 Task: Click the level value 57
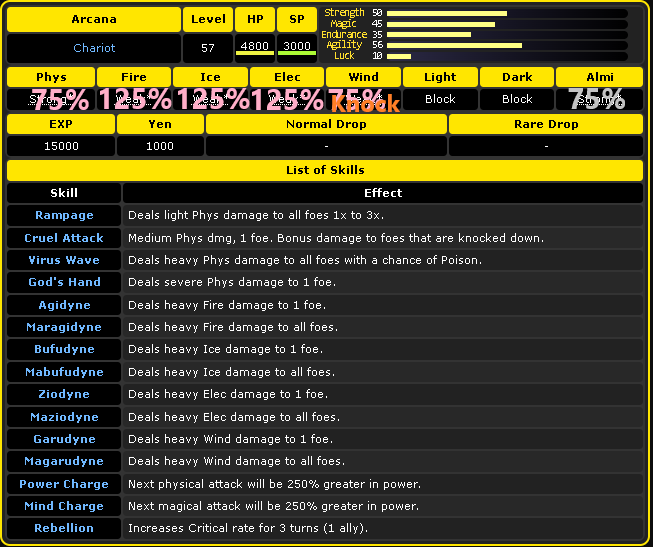click(x=208, y=48)
